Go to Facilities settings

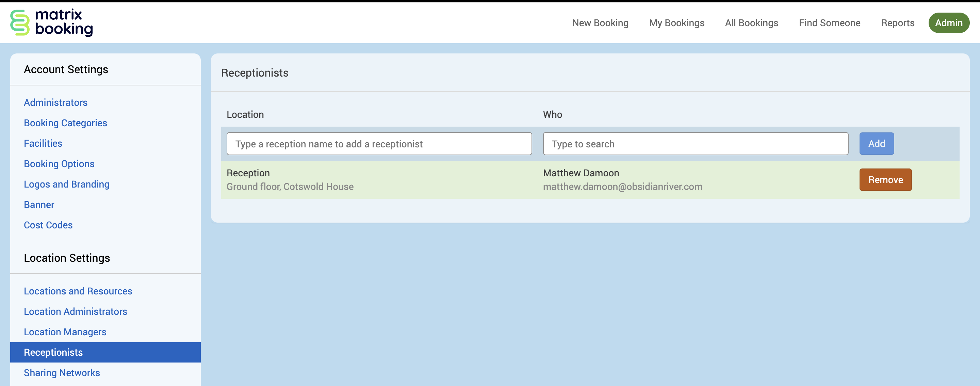click(43, 143)
